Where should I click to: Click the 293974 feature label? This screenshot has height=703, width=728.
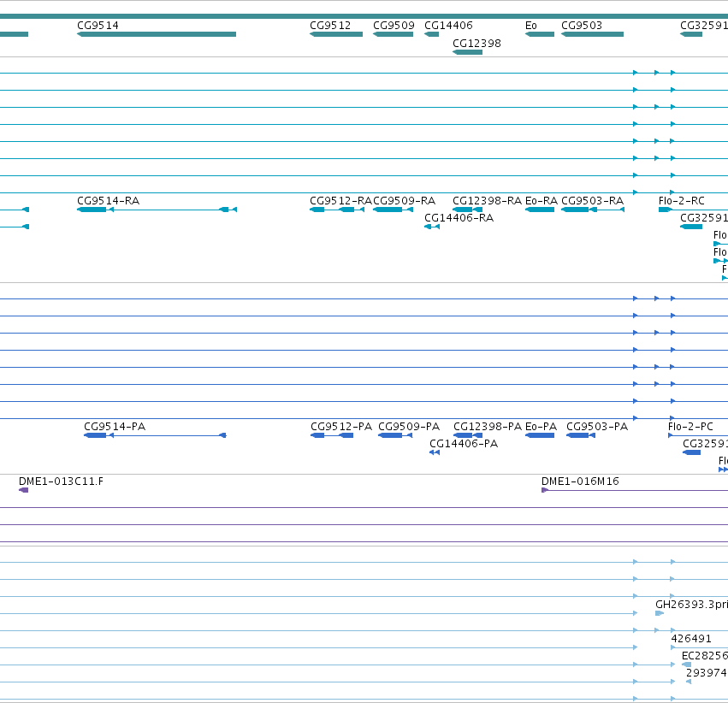tap(707, 673)
